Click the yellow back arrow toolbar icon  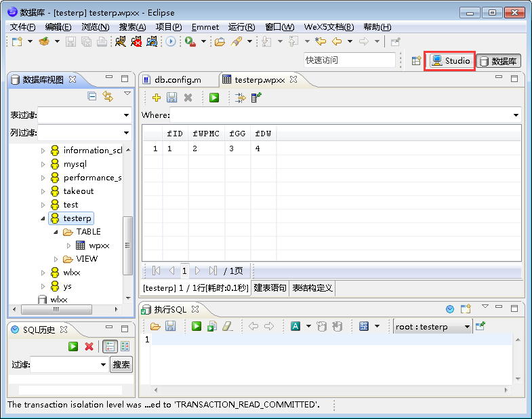(x=337, y=41)
